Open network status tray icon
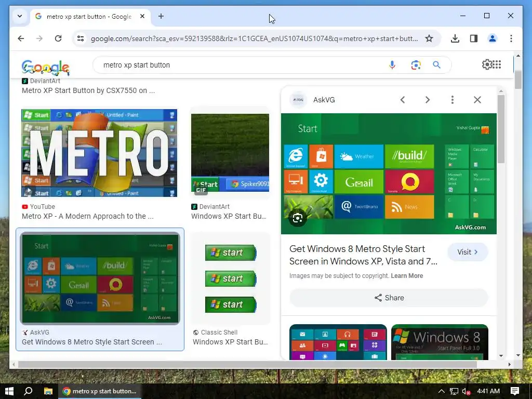 tap(454, 391)
